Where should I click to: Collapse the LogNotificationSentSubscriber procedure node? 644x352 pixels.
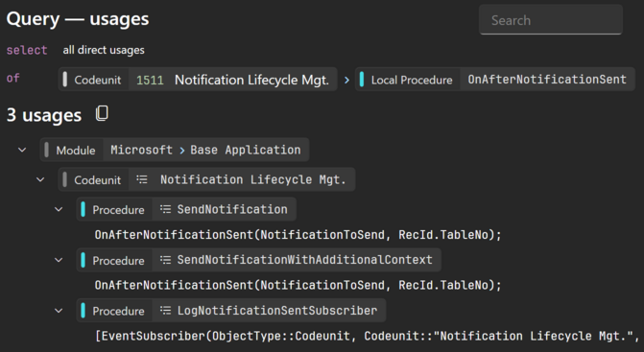tap(59, 311)
